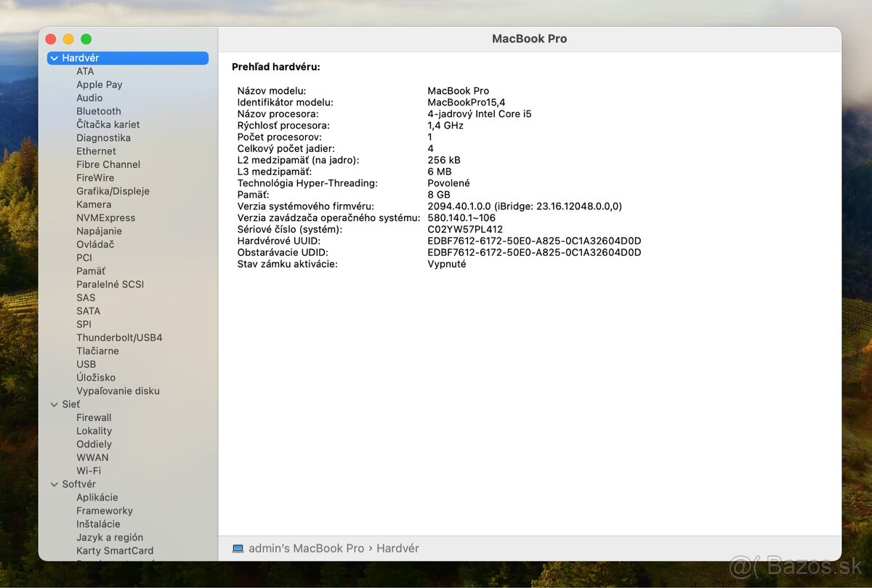
Task: Click the Povolené Hyper-Threading value
Action: tap(448, 183)
